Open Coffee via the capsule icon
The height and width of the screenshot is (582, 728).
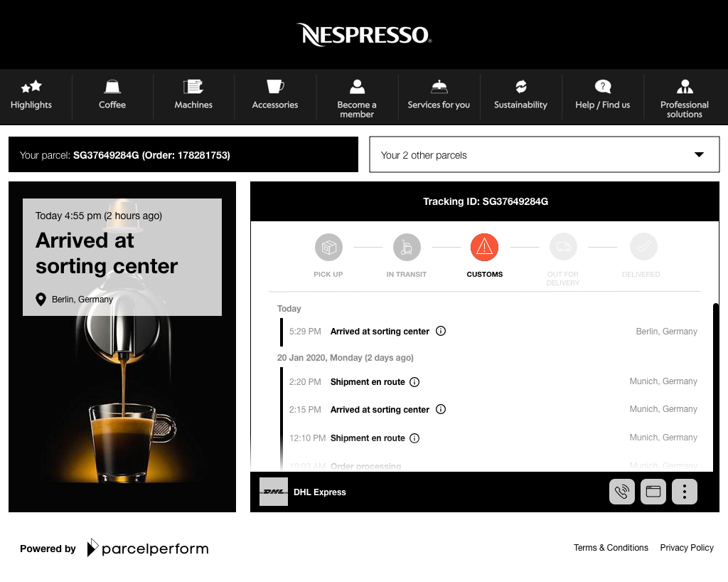tap(112, 86)
